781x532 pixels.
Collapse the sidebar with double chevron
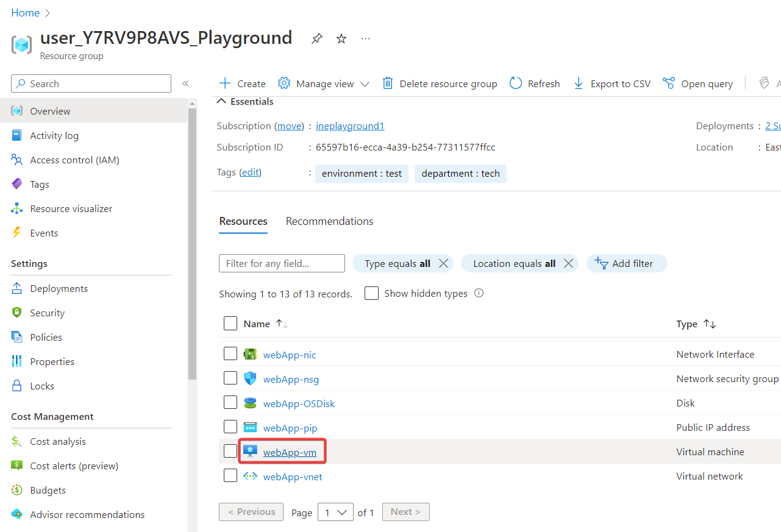pyautogui.click(x=185, y=83)
